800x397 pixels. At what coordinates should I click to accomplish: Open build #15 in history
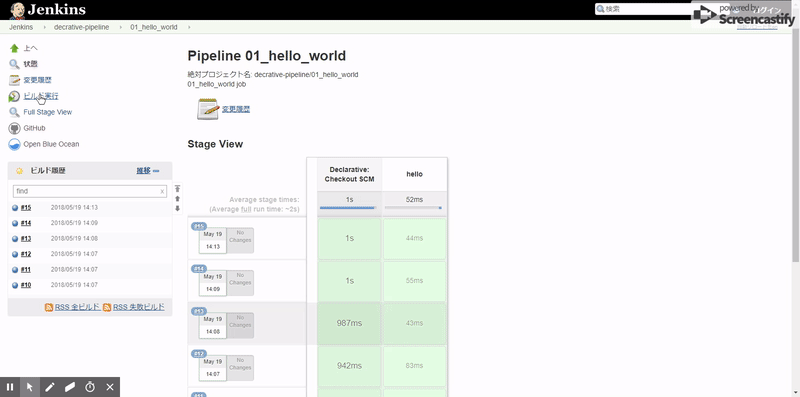[x=26, y=208]
